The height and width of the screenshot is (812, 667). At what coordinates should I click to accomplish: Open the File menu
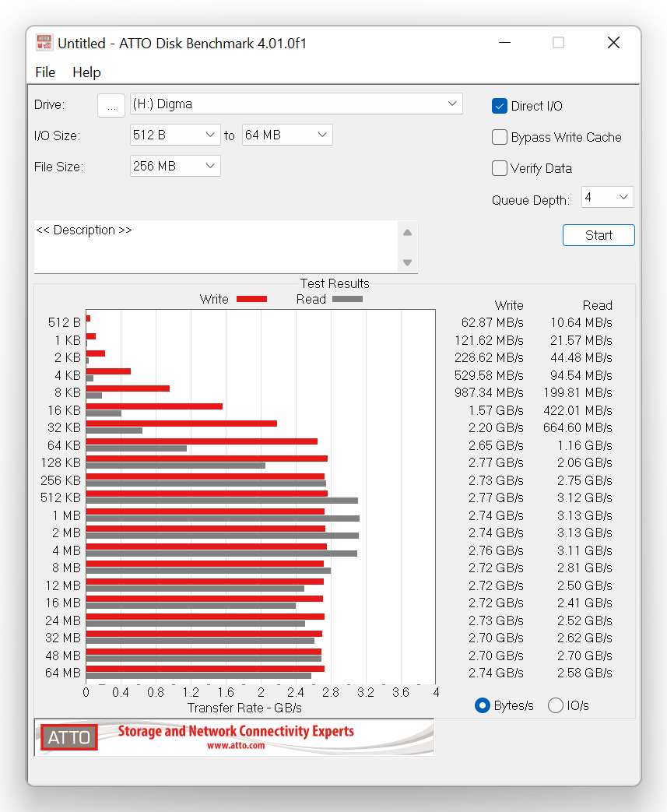pos(45,72)
